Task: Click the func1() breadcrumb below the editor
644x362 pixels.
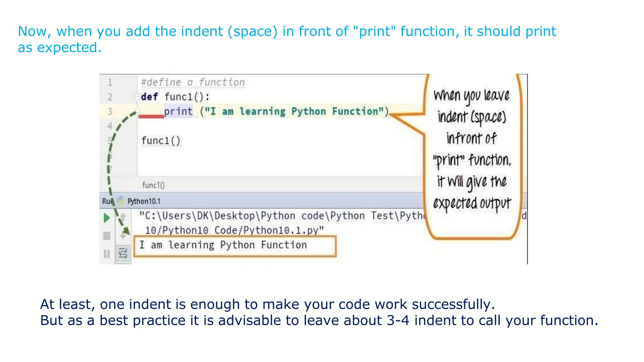Action: pos(153,185)
